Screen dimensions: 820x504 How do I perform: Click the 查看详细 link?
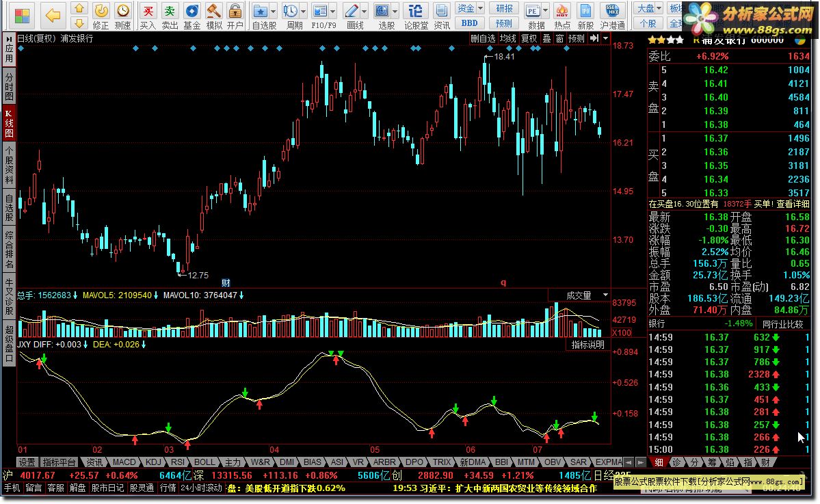click(x=793, y=204)
